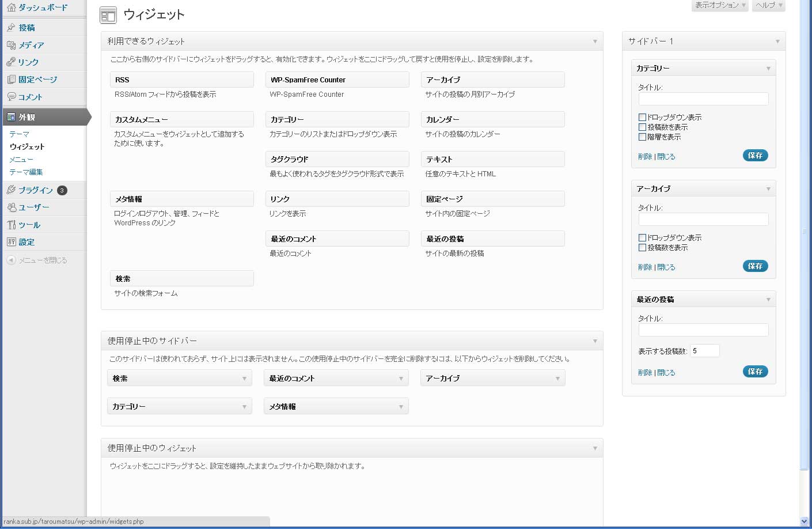The image size is (812, 529).
Task: Open the 外観 menu section
Action: tap(45, 117)
